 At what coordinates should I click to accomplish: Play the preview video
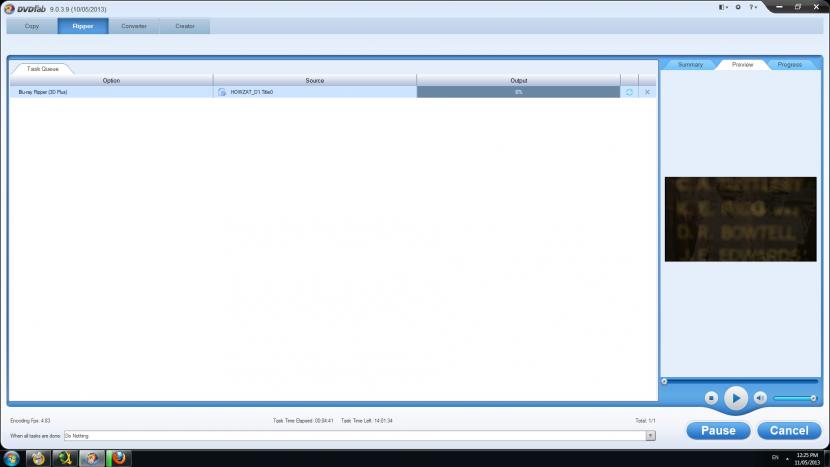tap(736, 398)
